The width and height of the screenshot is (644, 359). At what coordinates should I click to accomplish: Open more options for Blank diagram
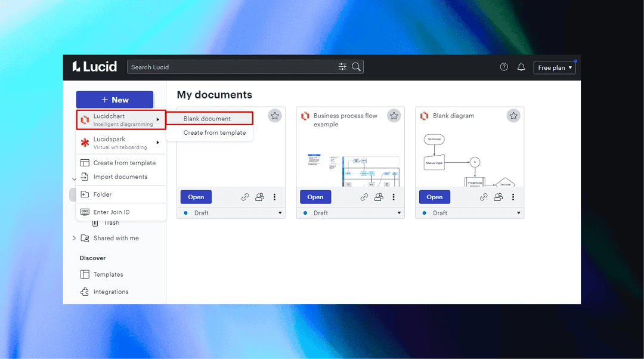pos(513,197)
